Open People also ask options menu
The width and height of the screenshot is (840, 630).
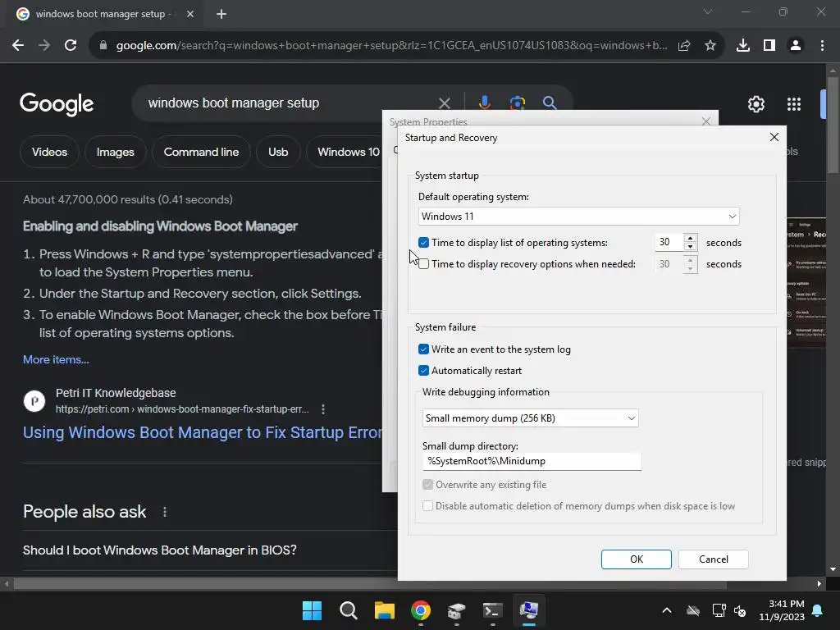[165, 512]
